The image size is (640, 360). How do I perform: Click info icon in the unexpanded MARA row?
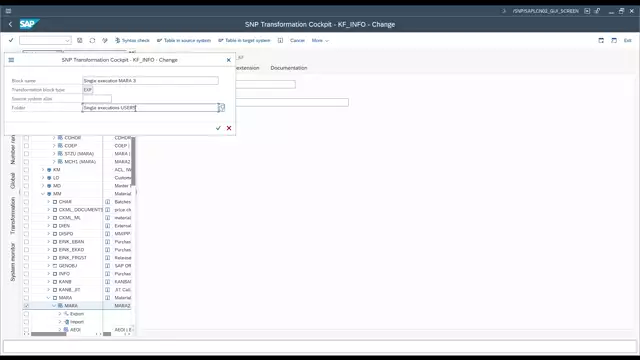(108, 298)
